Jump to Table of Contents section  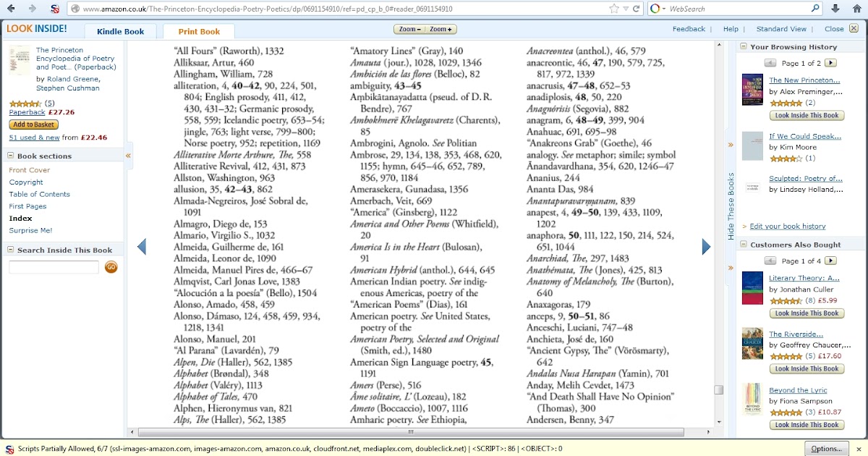40,194
